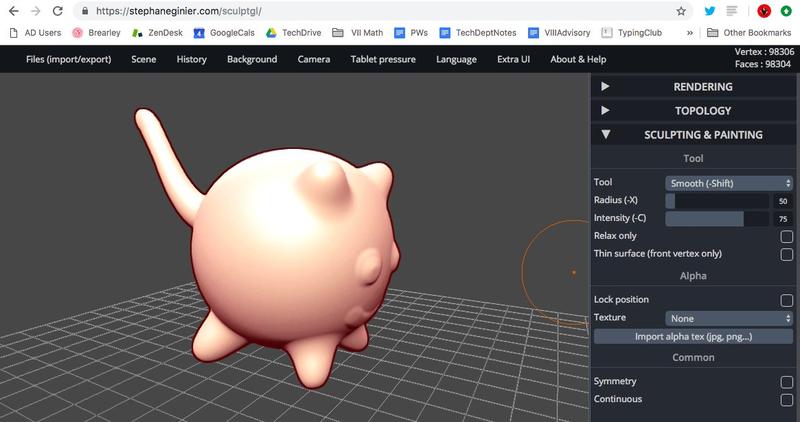Bookmark this page with the star icon
Image resolution: width=800 pixels, height=422 pixels.
pos(681,11)
